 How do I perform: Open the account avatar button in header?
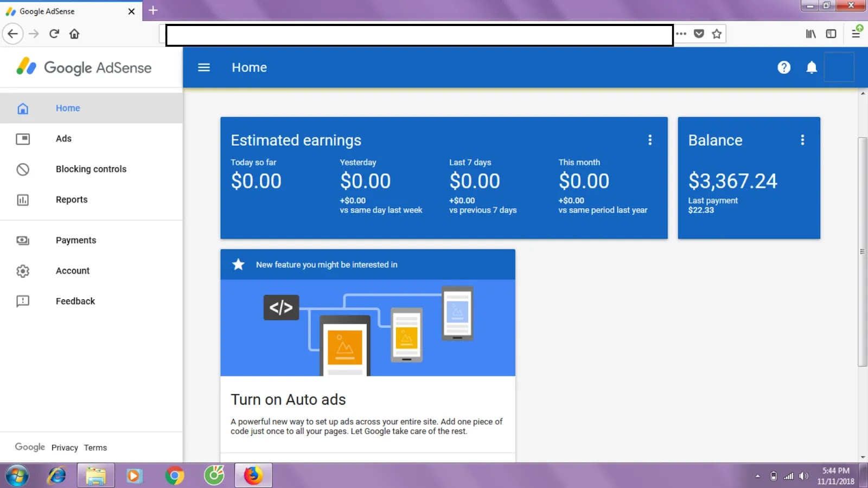click(839, 67)
